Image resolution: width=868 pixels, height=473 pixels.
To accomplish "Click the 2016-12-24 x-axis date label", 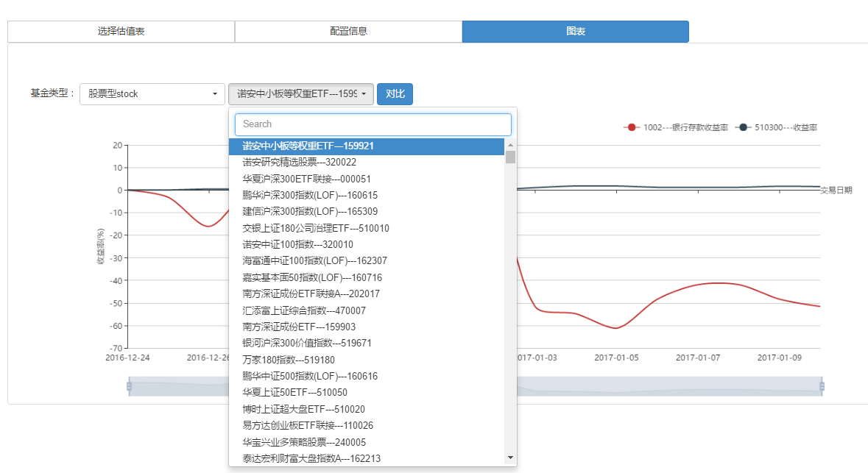I will pos(127,358).
